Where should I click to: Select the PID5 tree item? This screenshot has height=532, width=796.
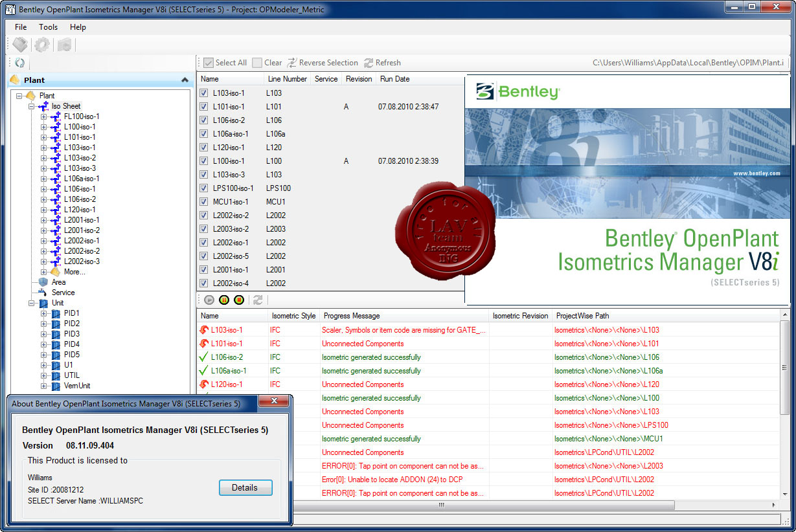click(x=72, y=355)
